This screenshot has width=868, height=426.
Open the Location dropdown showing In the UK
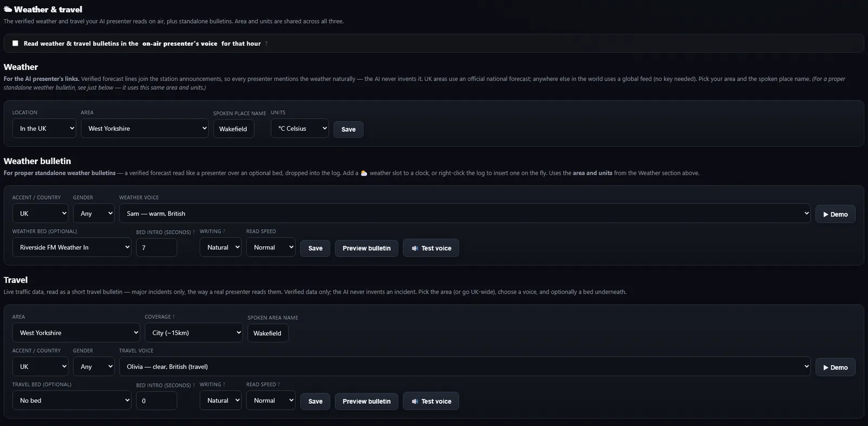44,129
